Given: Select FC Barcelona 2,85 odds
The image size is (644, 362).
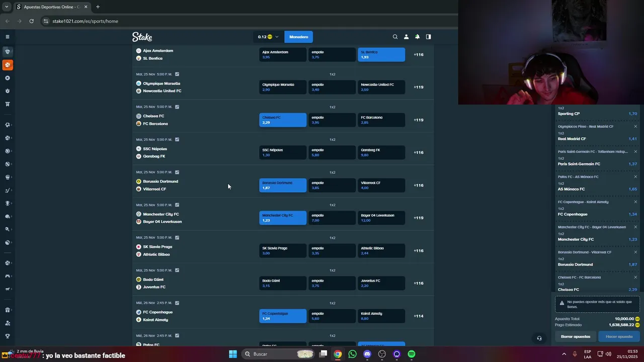Looking at the screenshot, I should pyautogui.click(x=381, y=120).
